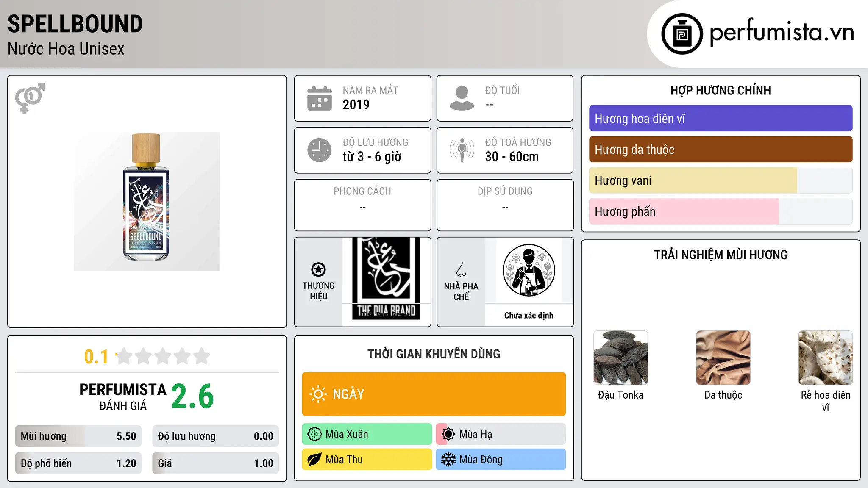Click the Độ lưu hương score row 0.00
The width and height of the screenshot is (868, 488).
pyautogui.click(x=215, y=436)
